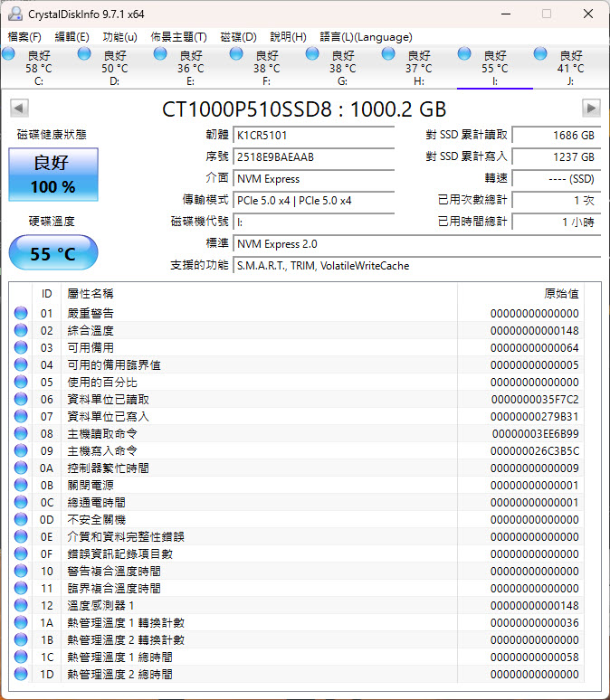610x700 pixels.
Task: Click the status icon for 0B 關閉電源
Action: tap(21, 485)
